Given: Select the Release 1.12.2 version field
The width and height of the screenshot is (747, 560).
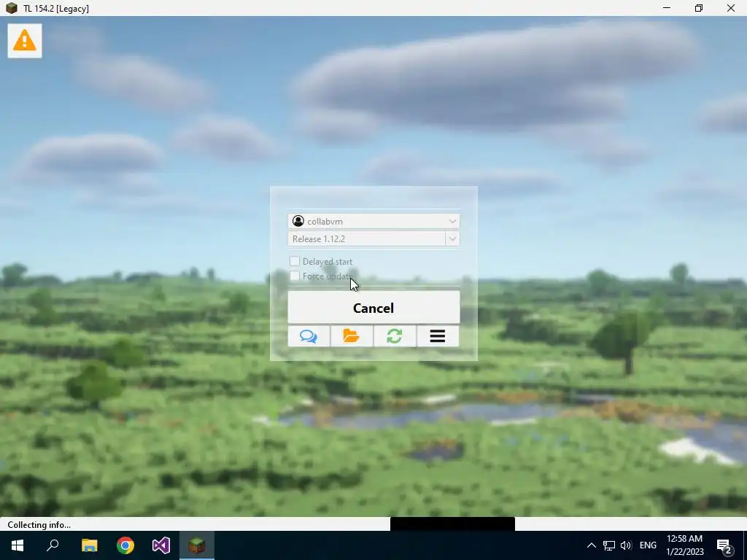Looking at the screenshot, I should (x=367, y=238).
